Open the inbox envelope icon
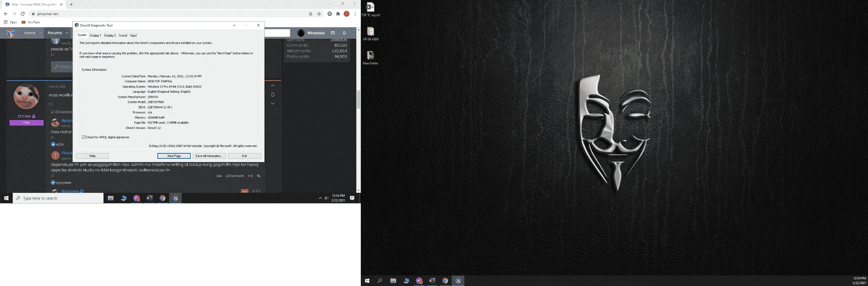This screenshot has height=286, width=868. tap(333, 33)
